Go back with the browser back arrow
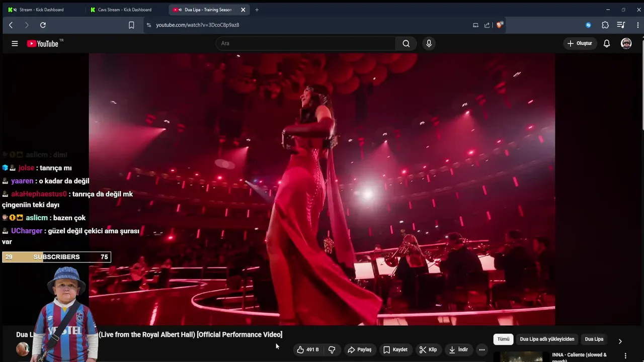This screenshot has width=644, height=362. 11,25
